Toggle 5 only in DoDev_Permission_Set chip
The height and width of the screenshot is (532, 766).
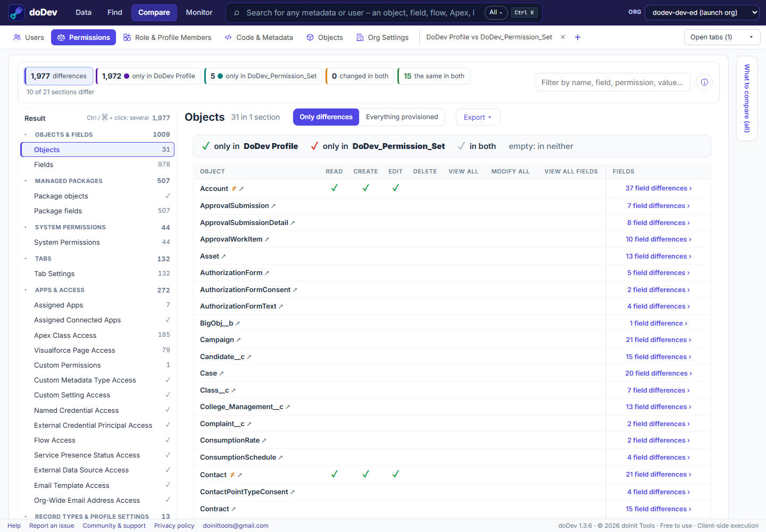pyautogui.click(x=263, y=76)
